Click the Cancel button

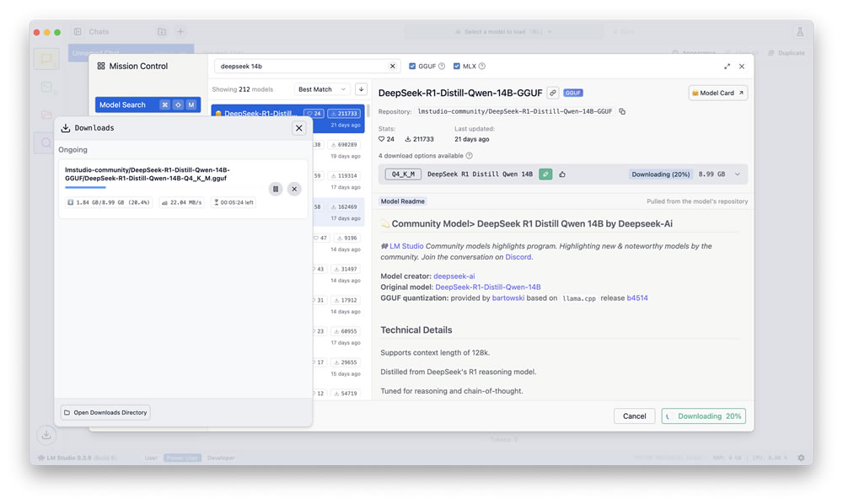(x=635, y=416)
